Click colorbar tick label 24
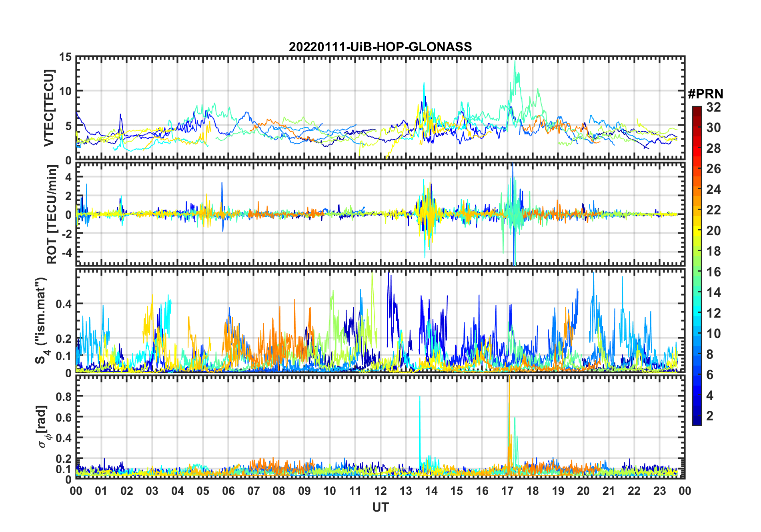 click(x=713, y=189)
